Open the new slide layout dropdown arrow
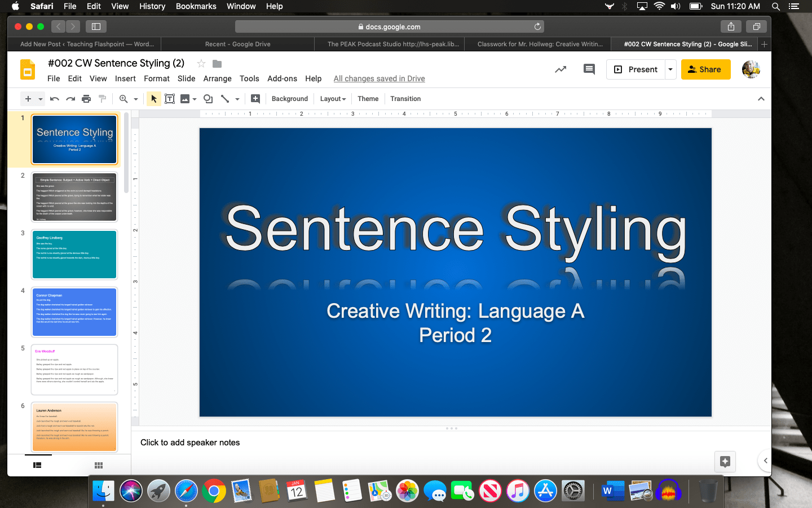 [x=41, y=99]
